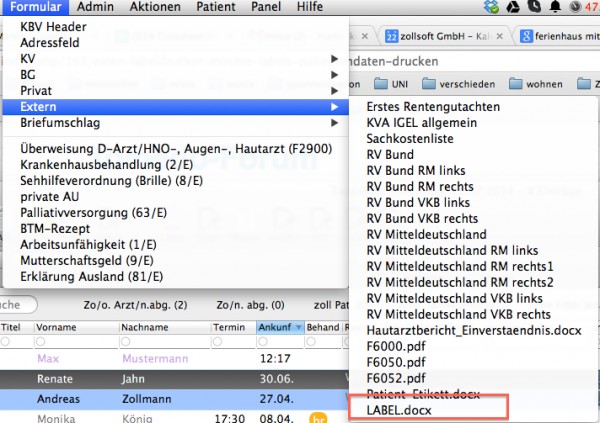Select the radio filter under Vorname column
The image size is (600, 423).
coord(40,341)
